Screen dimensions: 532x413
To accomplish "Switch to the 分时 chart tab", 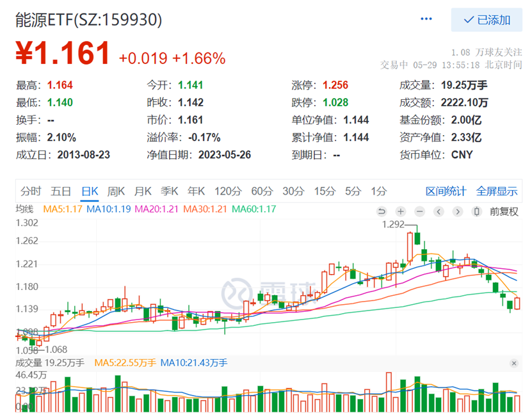I will point(31,191).
